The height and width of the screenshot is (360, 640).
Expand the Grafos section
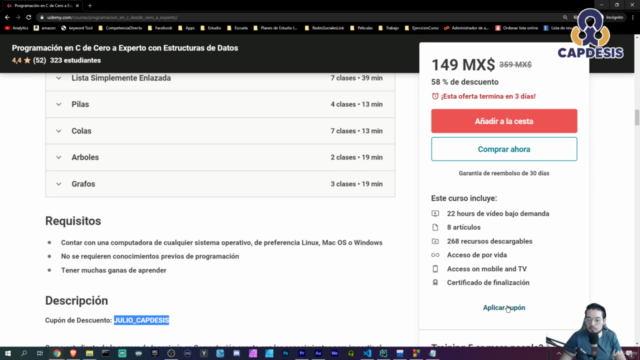(220, 184)
